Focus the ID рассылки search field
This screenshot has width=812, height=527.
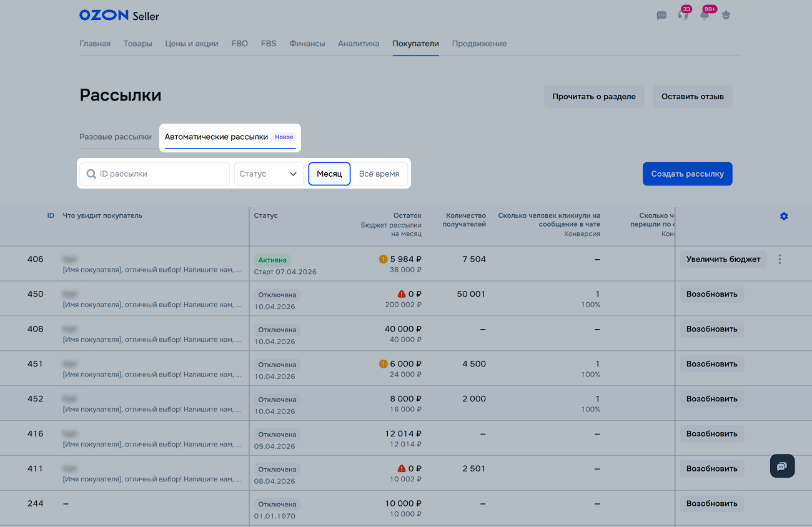coord(155,174)
